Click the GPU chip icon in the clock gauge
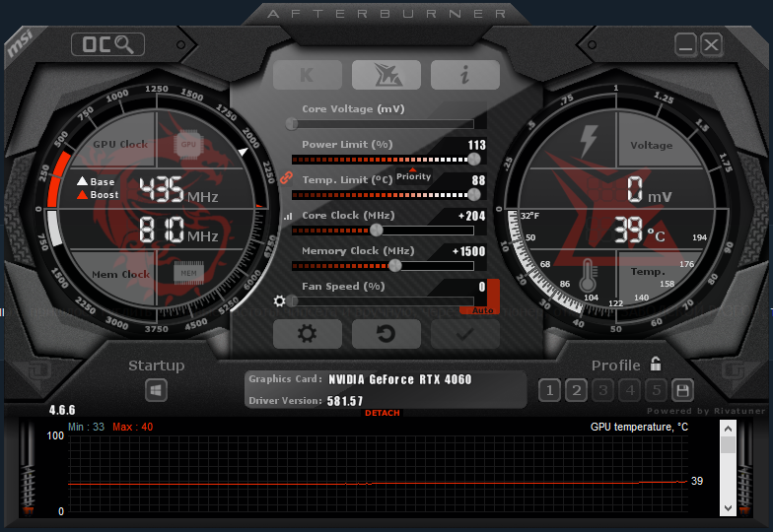 (188, 144)
